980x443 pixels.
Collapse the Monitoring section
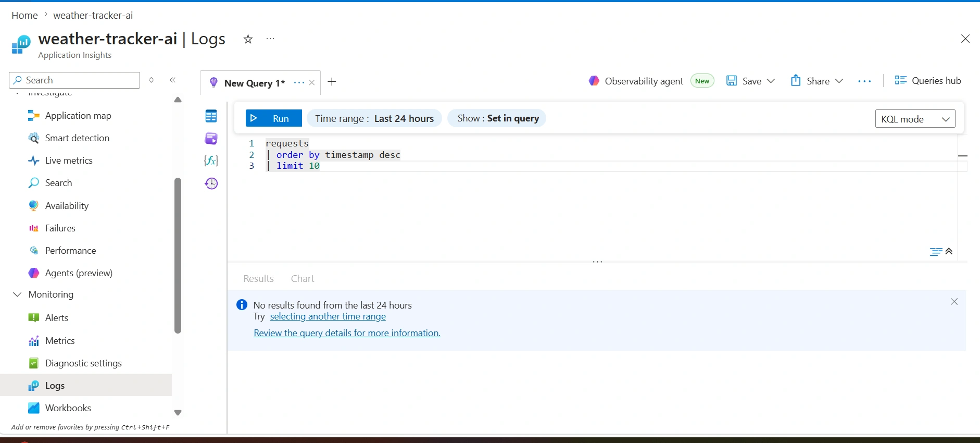click(17, 294)
